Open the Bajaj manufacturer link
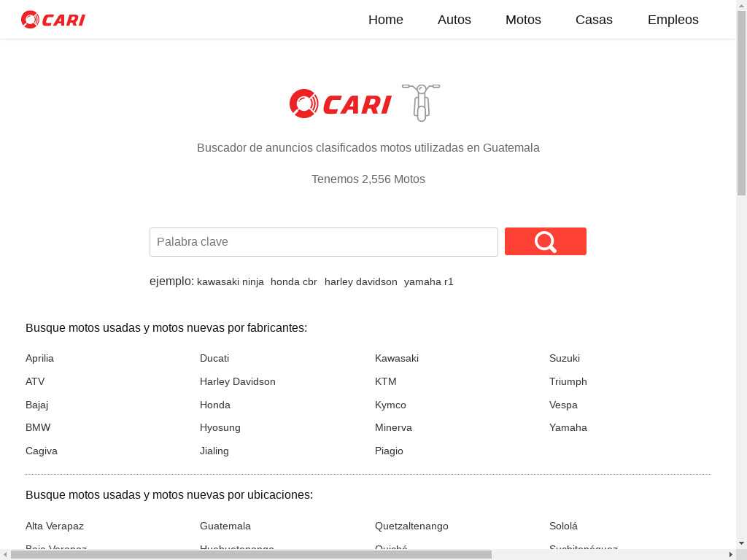 click(36, 405)
